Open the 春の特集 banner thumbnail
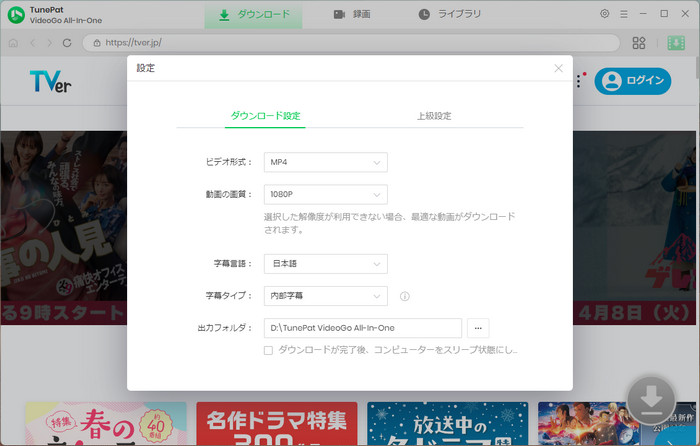The image size is (700, 446). [x=106, y=423]
